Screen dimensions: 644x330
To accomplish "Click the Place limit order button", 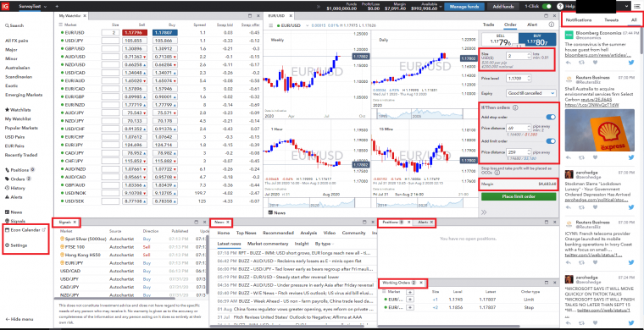I will [x=519, y=197].
